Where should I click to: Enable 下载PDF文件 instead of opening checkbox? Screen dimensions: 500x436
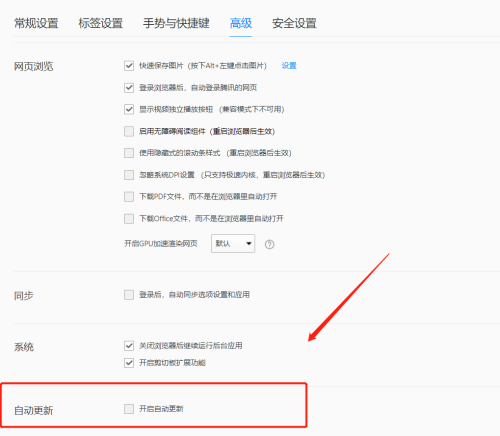[129, 197]
